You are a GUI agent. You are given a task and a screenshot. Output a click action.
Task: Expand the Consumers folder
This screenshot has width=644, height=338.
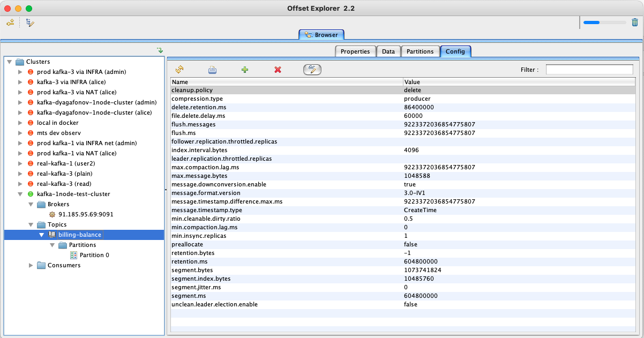(31, 265)
